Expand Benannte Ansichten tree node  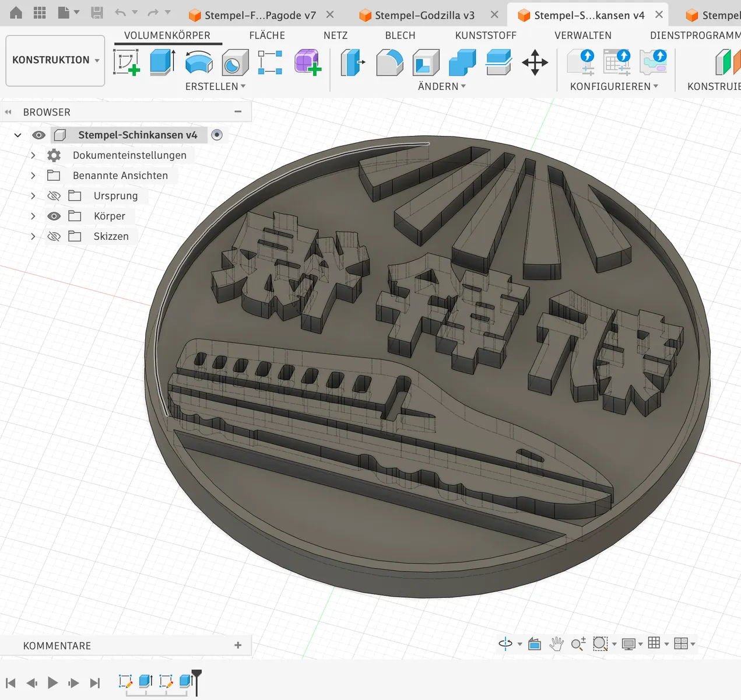coord(33,176)
